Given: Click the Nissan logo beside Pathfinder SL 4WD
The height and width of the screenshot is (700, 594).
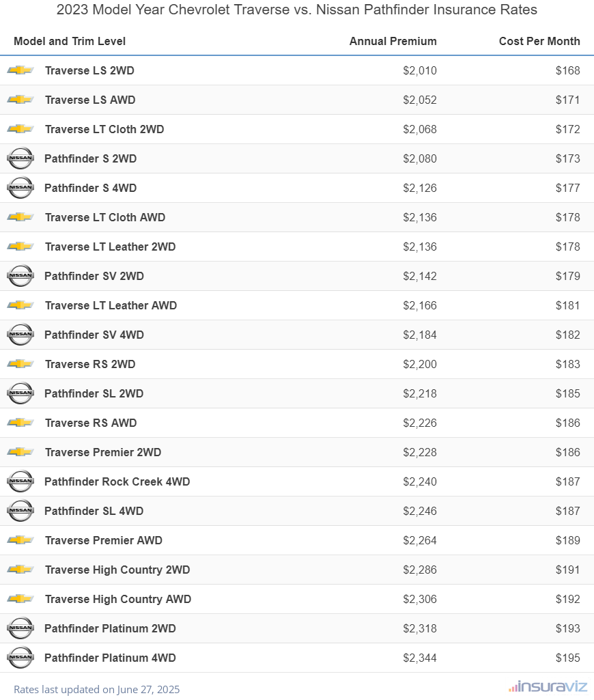Looking at the screenshot, I should click(20, 511).
